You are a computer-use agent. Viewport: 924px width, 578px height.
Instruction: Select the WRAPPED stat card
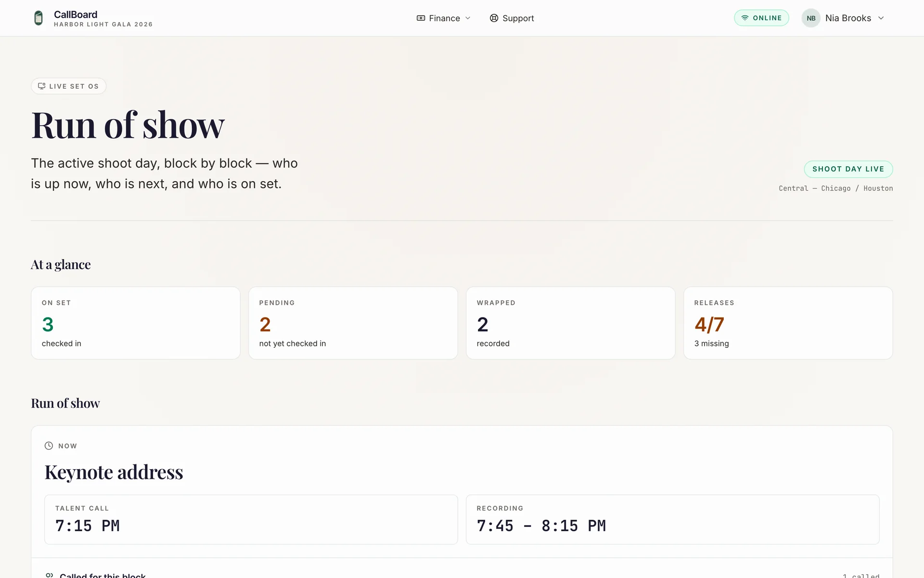coord(571,323)
